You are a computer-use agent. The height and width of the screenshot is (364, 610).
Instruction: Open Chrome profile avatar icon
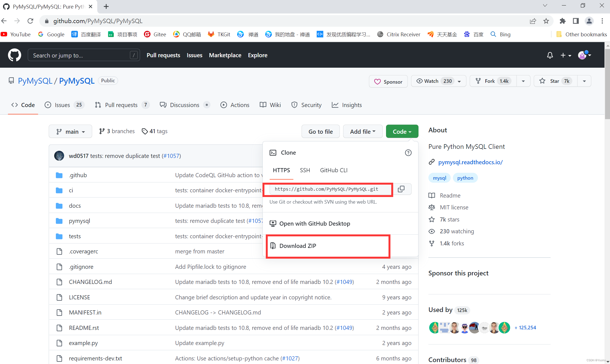point(589,21)
